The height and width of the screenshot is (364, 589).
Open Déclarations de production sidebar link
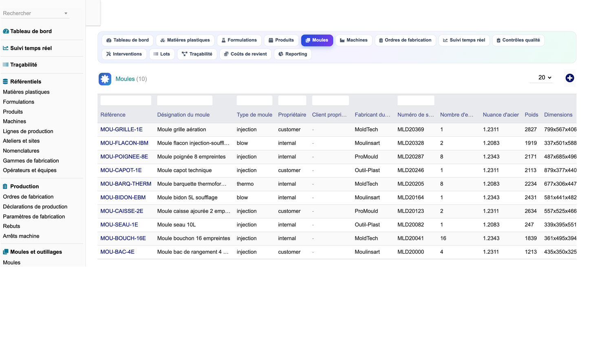tap(35, 207)
